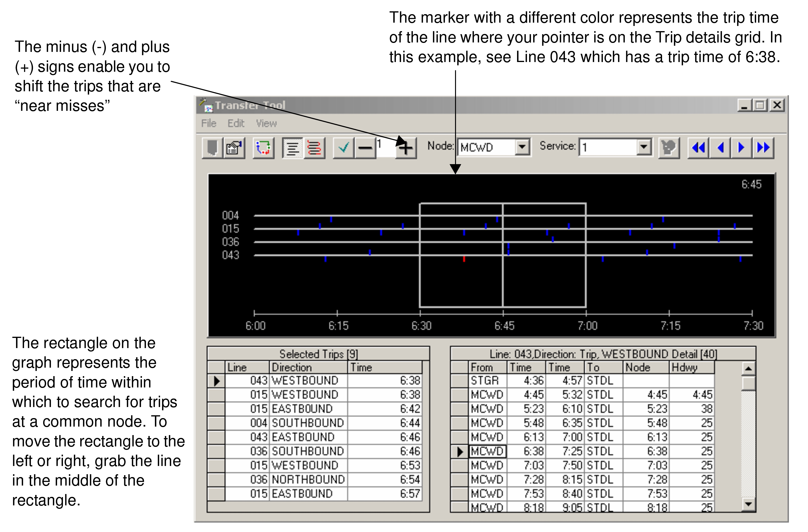Open the View menu
The width and height of the screenshot is (808, 532).
tap(266, 123)
